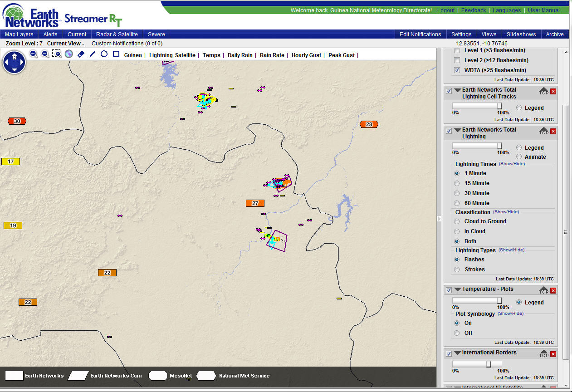The image size is (572, 392).
Task: Click the station marker showing 30
Action: tap(17, 121)
